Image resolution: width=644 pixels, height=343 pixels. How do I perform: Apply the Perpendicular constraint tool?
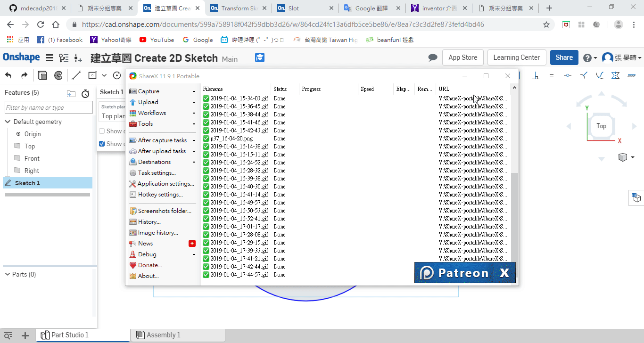coord(536,75)
